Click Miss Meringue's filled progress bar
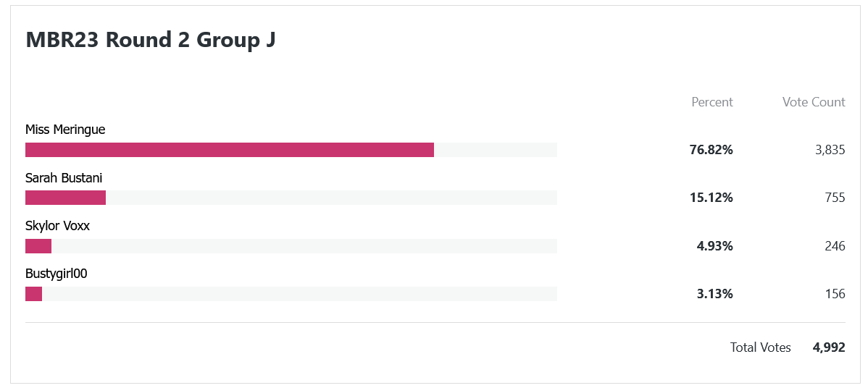 point(230,150)
